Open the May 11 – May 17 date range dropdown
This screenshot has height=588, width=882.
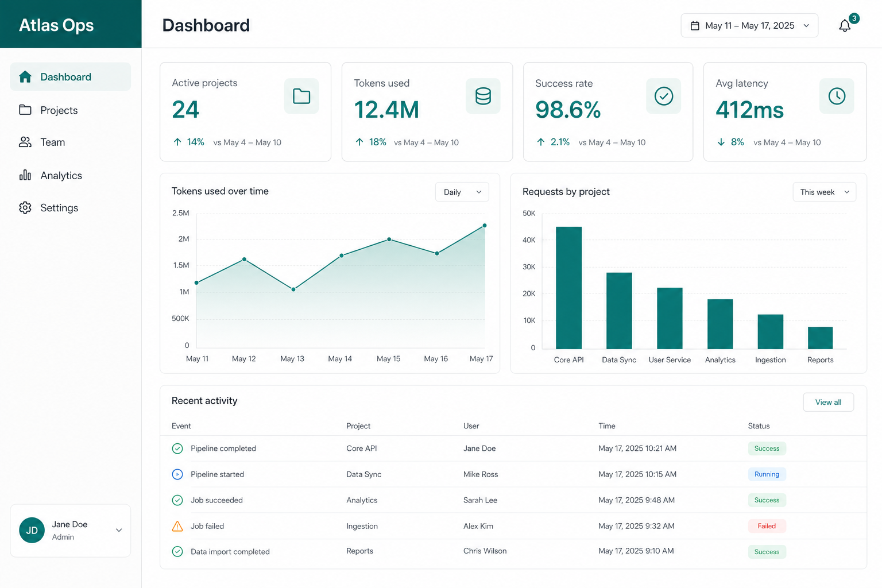pyautogui.click(x=749, y=26)
